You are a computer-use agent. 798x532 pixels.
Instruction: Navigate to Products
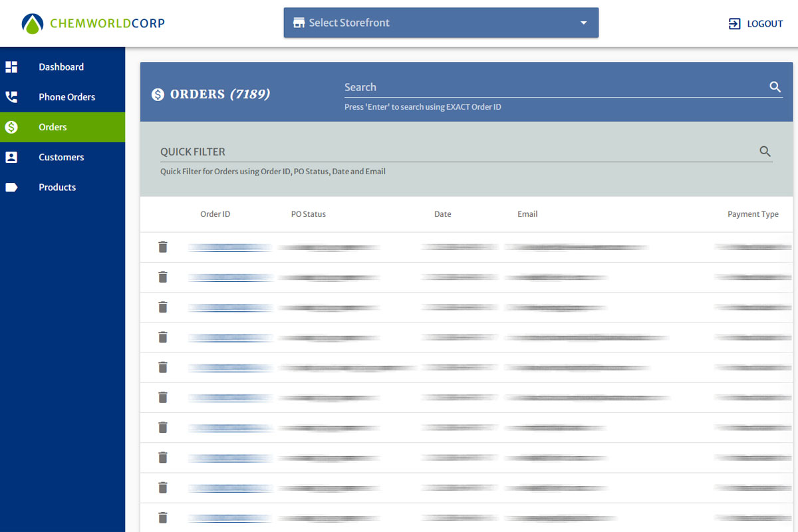63,187
